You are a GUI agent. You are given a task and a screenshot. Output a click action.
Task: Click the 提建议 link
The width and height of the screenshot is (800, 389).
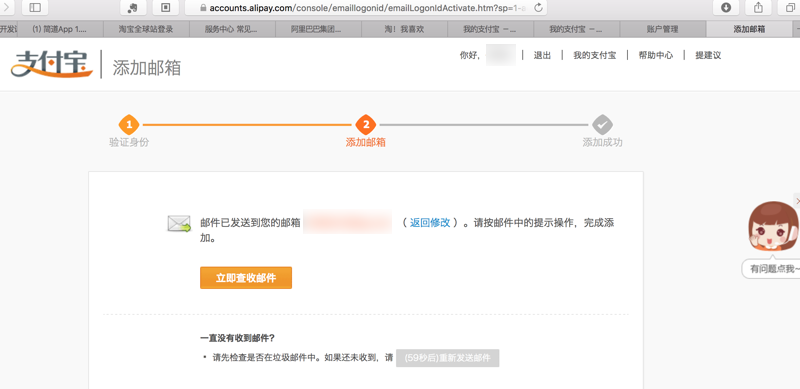pos(708,55)
